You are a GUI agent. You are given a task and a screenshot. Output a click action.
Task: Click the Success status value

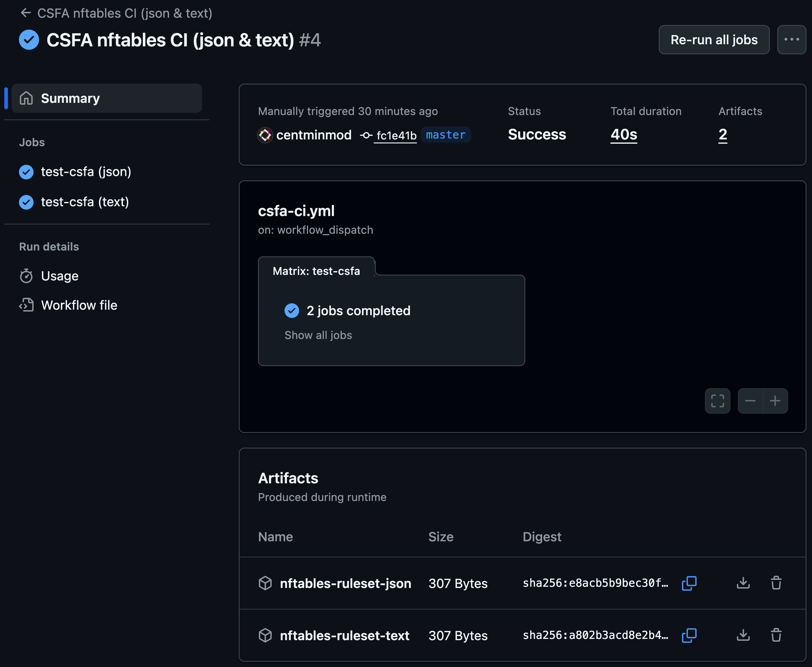(x=537, y=135)
